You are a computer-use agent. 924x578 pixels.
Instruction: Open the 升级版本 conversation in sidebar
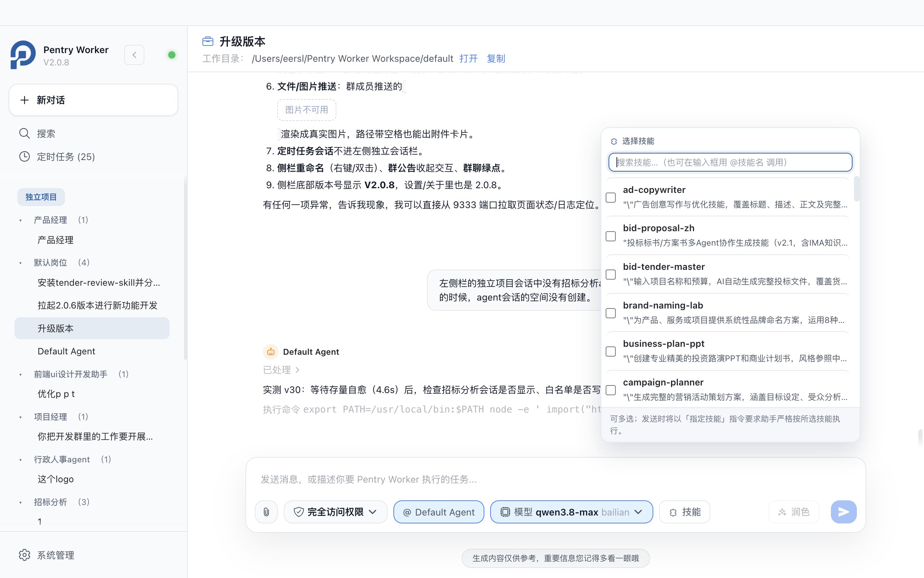[x=92, y=328]
